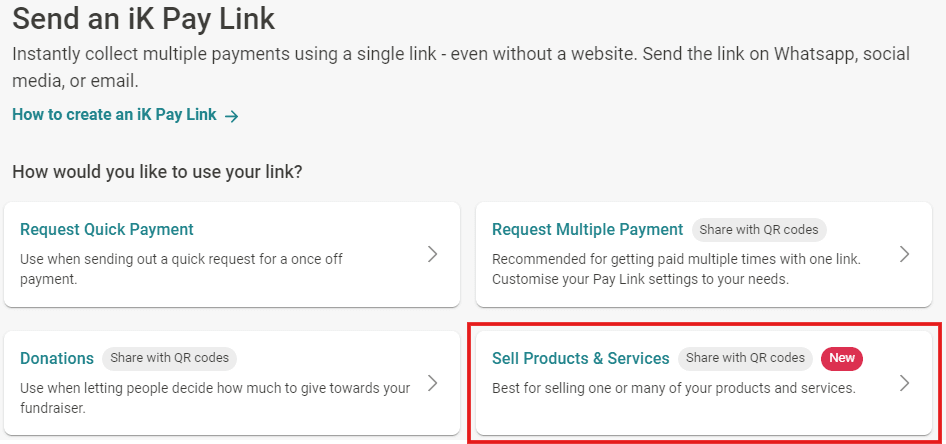Open Sell Products & Services via its chevron
946x444 pixels.
point(904,382)
